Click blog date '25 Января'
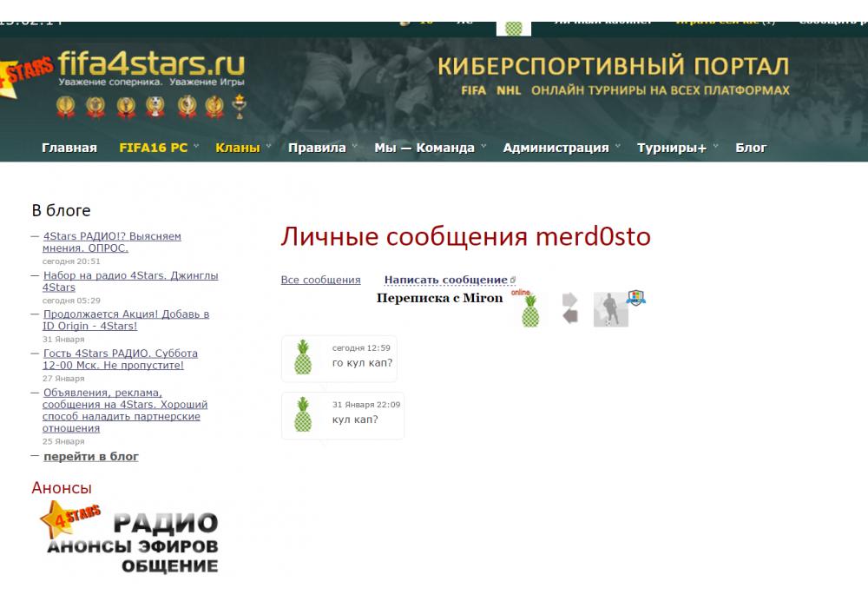Viewport: 868px width, 608px height. [x=63, y=442]
